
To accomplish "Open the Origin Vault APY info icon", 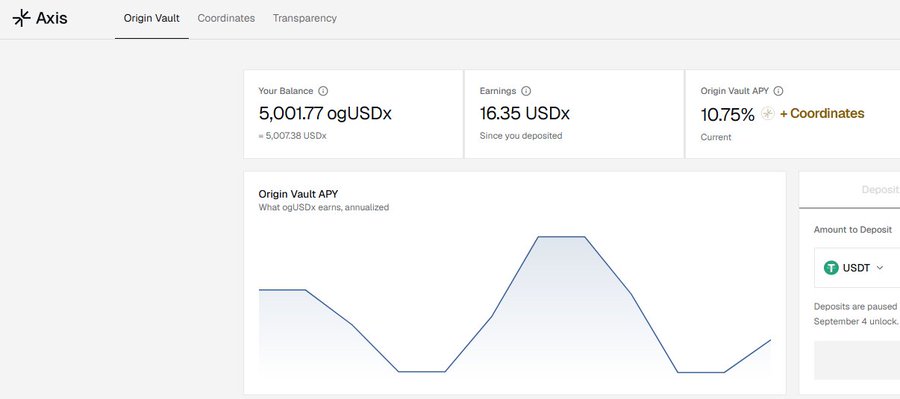I will pos(778,91).
